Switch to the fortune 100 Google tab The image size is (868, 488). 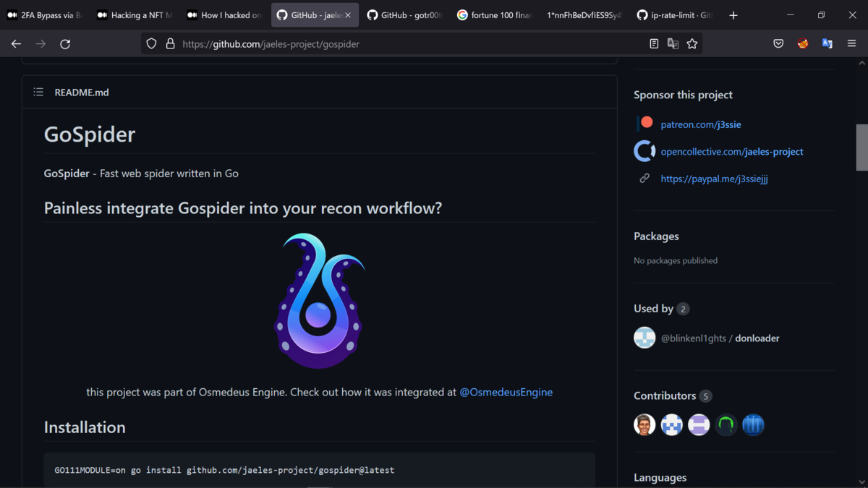pyautogui.click(x=494, y=15)
